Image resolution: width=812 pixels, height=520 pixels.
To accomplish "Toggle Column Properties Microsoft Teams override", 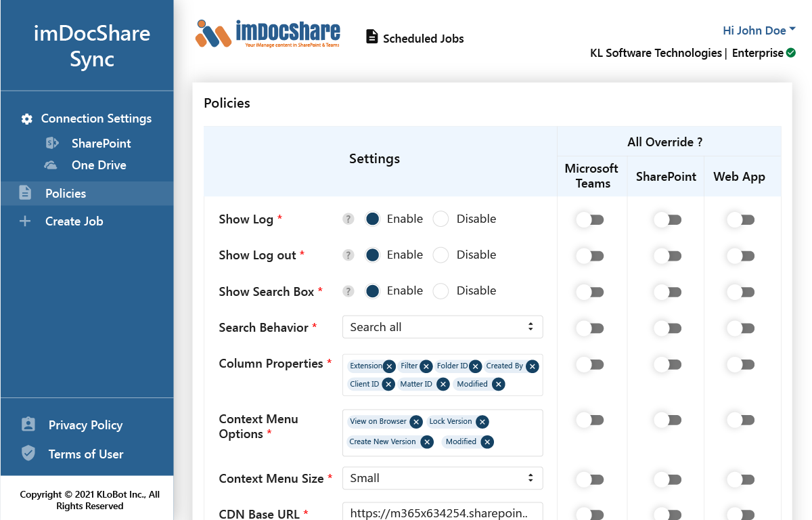I will [590, 364].
